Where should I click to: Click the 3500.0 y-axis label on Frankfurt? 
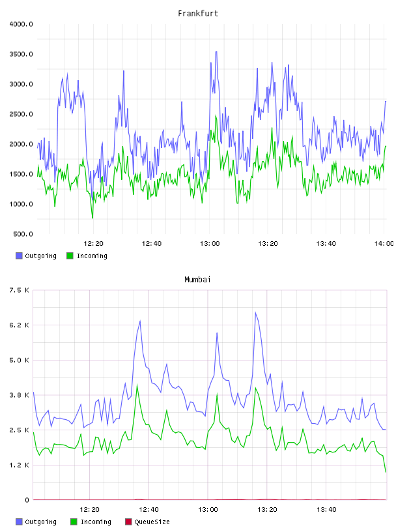click(21, 54)
